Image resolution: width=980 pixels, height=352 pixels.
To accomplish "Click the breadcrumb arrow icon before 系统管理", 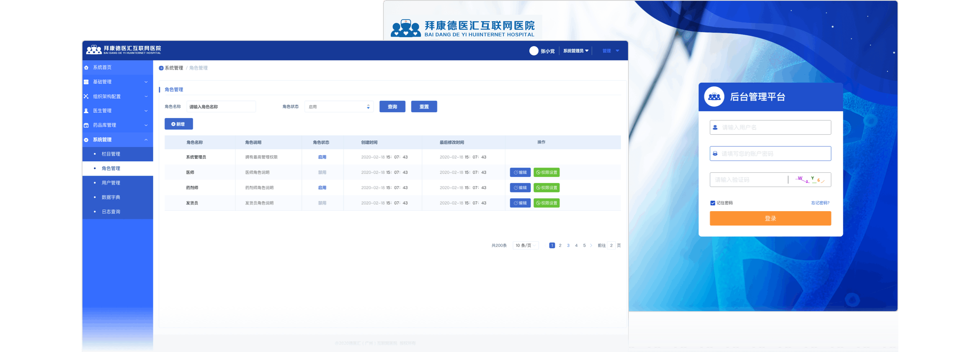I will pos(161,68).
